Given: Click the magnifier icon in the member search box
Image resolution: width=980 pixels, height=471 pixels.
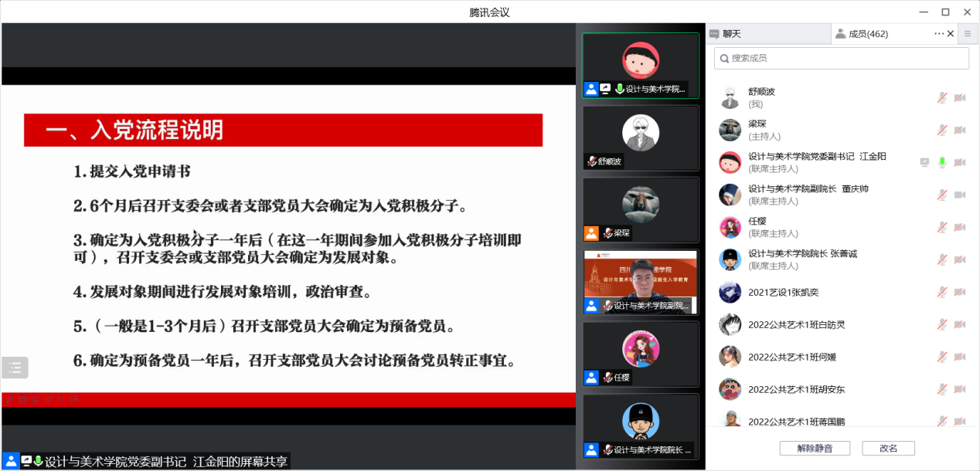Looking at the screenshot, I should click(723, 59).
